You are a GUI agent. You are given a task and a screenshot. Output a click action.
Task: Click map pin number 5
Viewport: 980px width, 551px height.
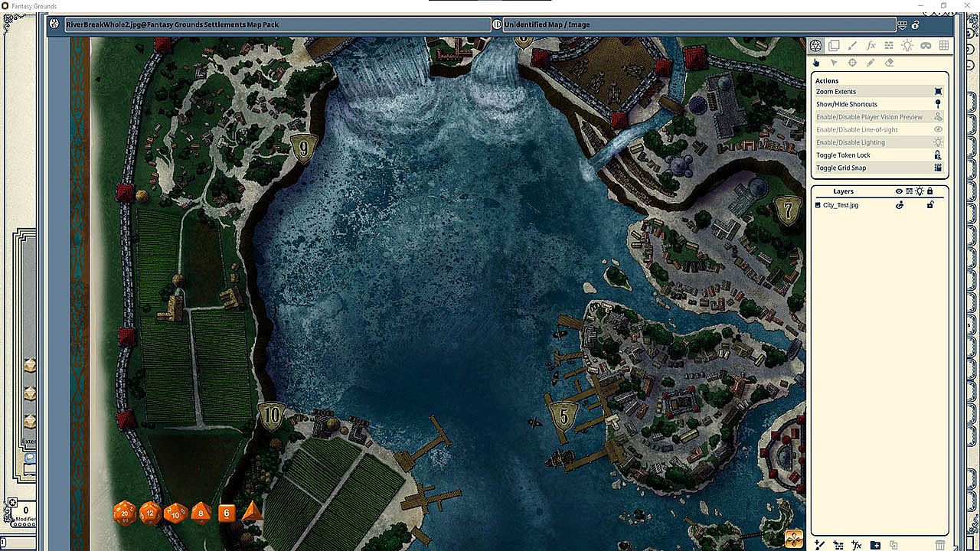point(564,417)
